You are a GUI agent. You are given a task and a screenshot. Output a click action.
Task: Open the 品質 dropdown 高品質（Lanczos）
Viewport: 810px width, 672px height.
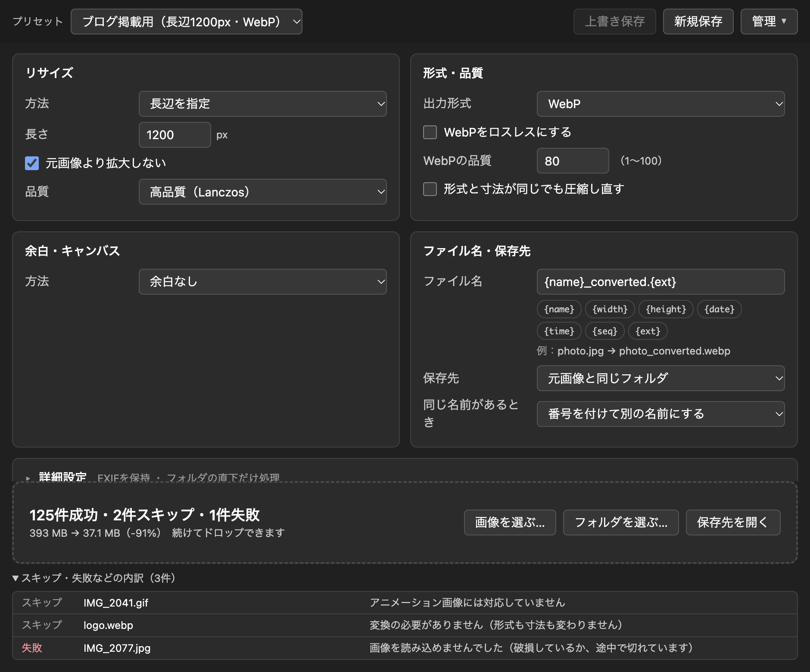pos(262,192)
